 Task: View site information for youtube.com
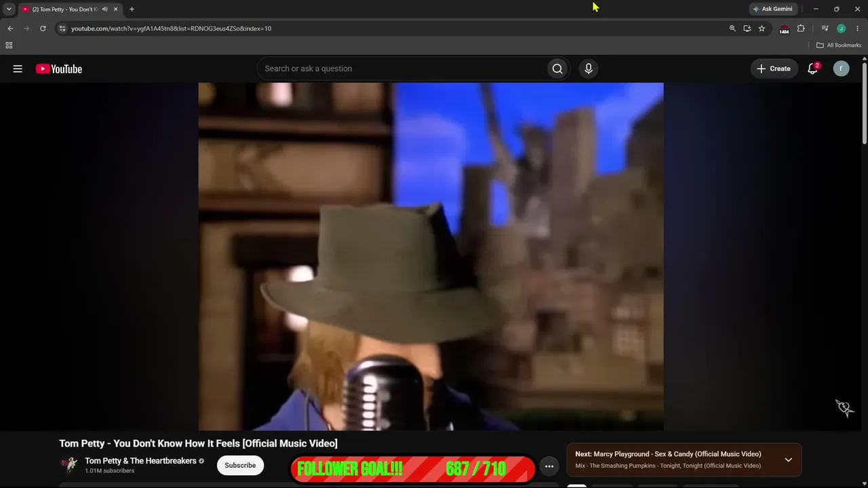[x=62, y=28]
